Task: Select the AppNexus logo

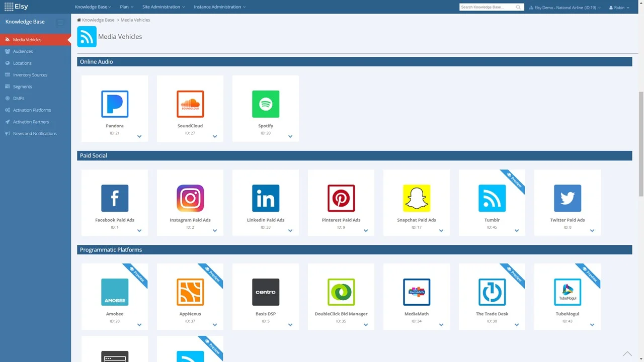Action: click(x=190, y=292)
